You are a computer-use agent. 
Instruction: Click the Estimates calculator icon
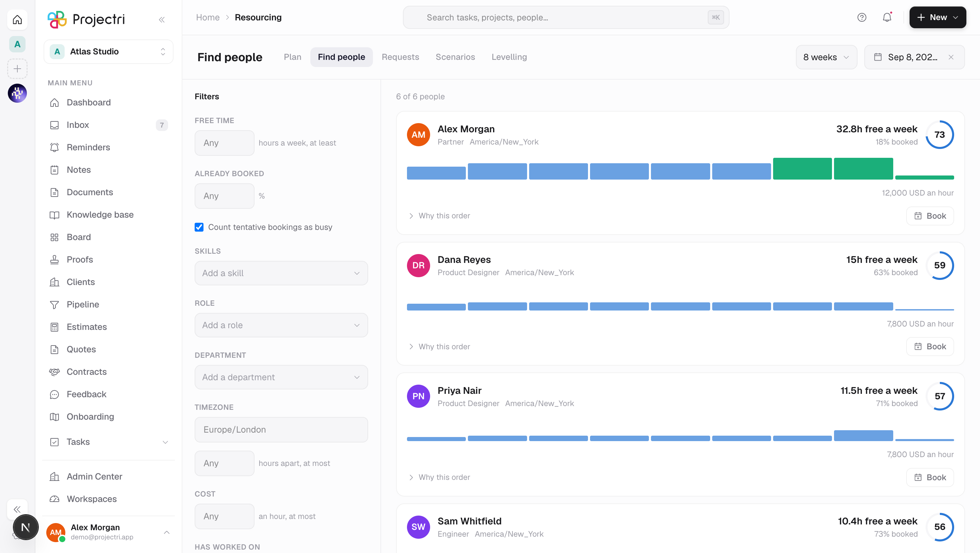pos(54,327)
